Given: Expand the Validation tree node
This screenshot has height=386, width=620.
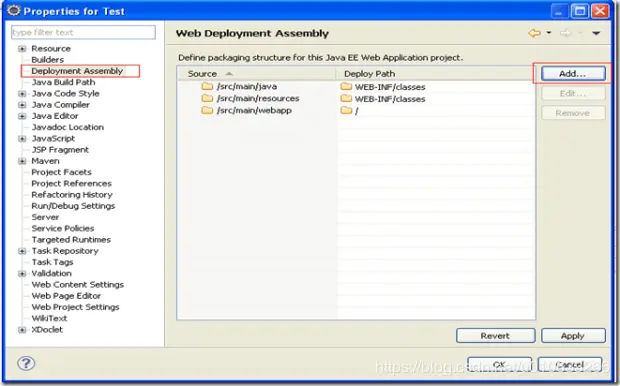Looking at the screenshot, I should (x=22, y=274).
